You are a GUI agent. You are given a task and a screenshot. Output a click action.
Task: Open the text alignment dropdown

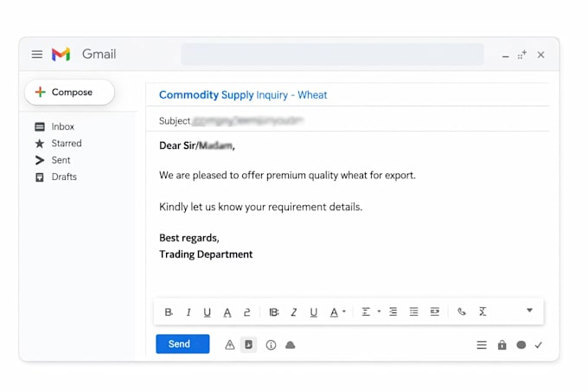[370, 312]
